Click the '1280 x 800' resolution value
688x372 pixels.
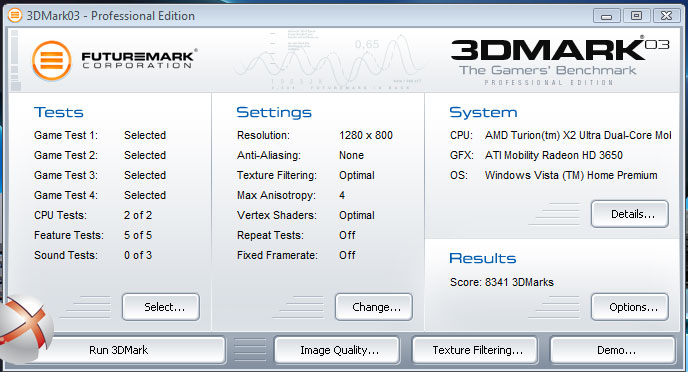click(366, 135)
